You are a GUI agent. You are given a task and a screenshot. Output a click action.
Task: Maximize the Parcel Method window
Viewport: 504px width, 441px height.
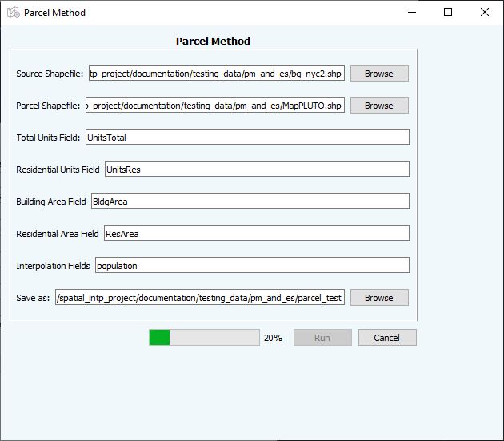point(448,13)
